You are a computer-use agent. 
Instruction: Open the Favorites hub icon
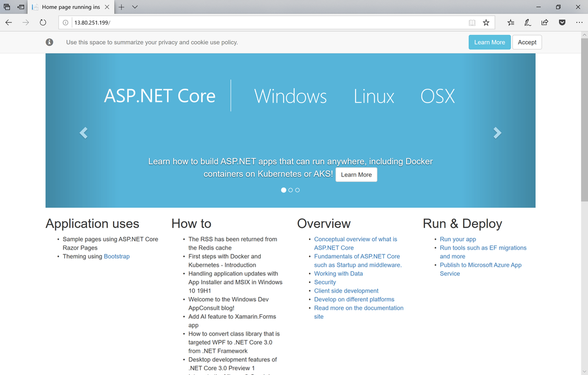pos(511,22)
